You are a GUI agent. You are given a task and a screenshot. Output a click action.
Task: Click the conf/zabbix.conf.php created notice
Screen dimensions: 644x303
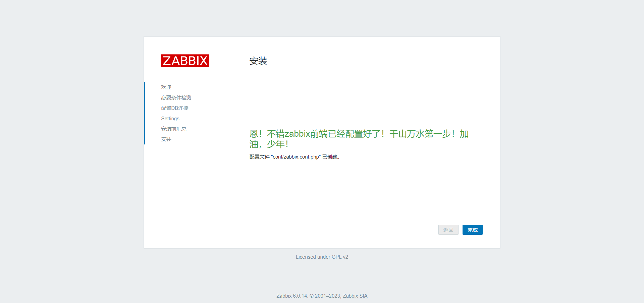[294, 157]
